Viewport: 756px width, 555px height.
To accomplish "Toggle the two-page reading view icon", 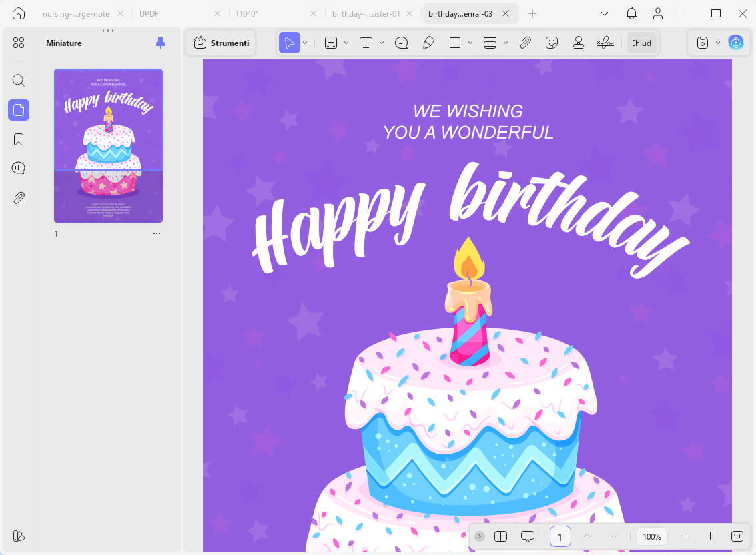I will (500, 536).
